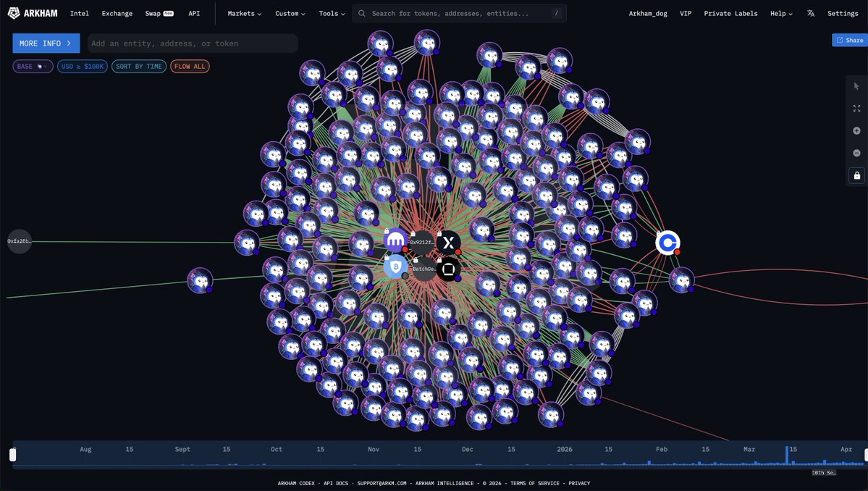Click the ARKHAM INTELLIGENCE footer text
Image resolution: width=868 pixels, height=491 pixels.
click(444, 483)
